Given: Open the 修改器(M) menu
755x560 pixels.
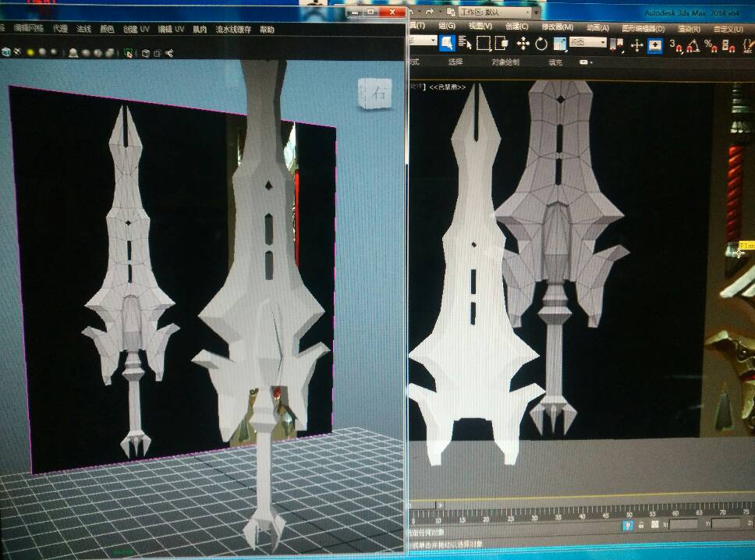Looking at the screenshot, I should (x=557, y=27).
